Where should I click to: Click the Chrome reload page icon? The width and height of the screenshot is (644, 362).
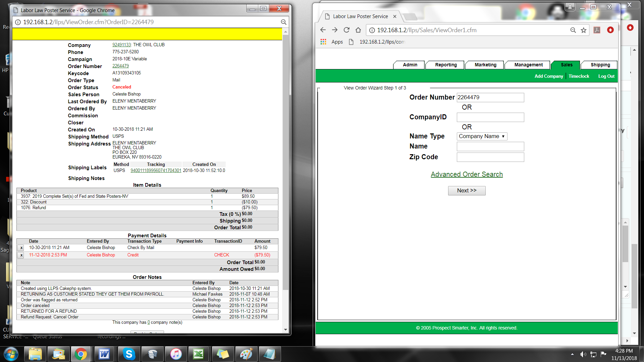(x=346, y=30)
